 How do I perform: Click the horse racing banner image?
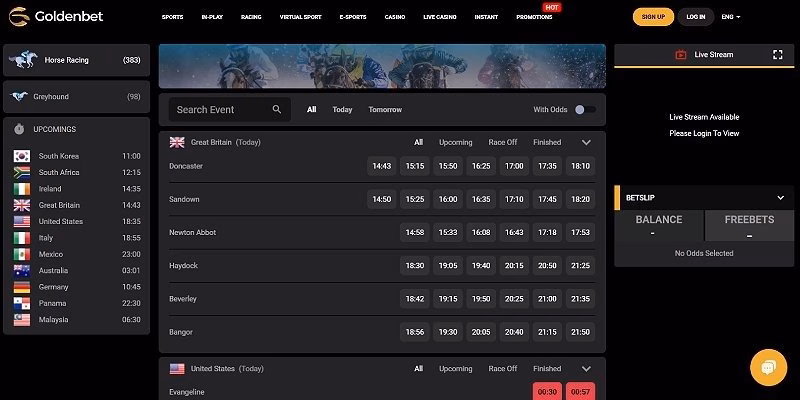click(x=382, y=66)
